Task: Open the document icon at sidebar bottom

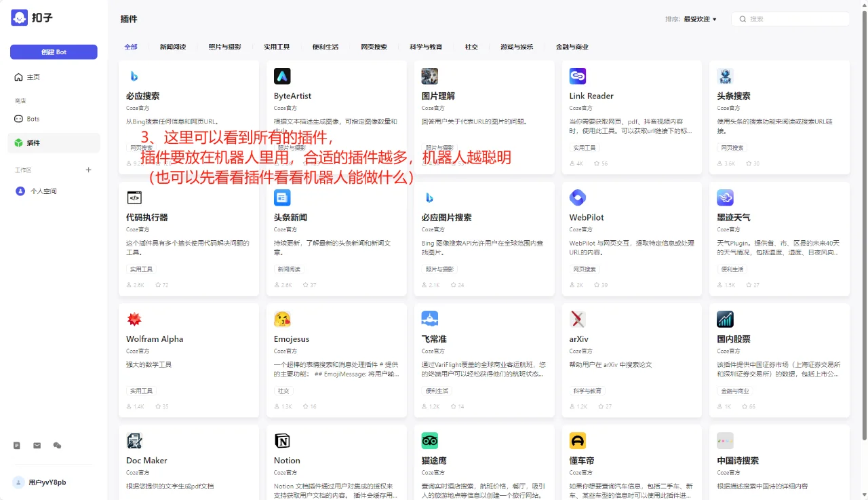Action: click(17, 446)
